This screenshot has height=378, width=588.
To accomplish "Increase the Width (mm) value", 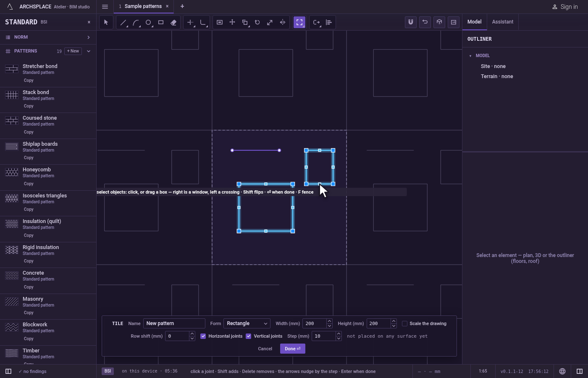I will pyautogui.click(x=329, y=321).
